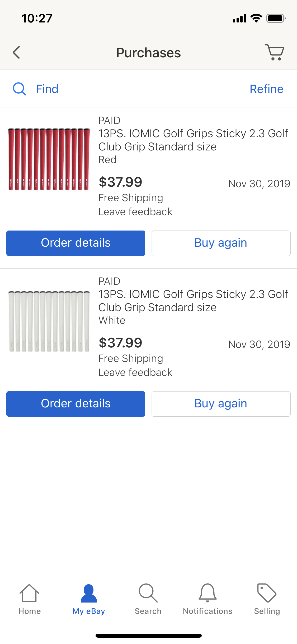
Task: View order details for Red grips
Action: tap(76, 243)
